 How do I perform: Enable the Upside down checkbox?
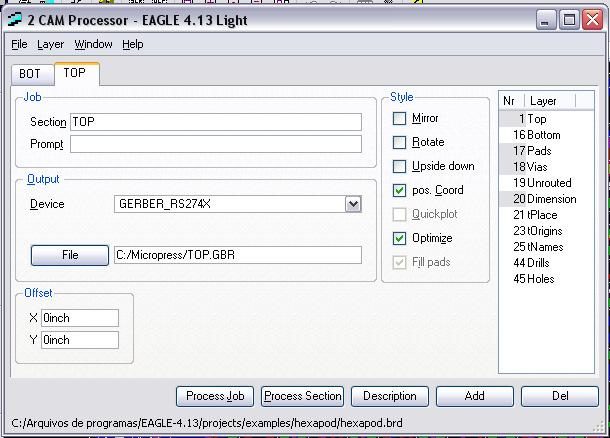pos(399,166)
